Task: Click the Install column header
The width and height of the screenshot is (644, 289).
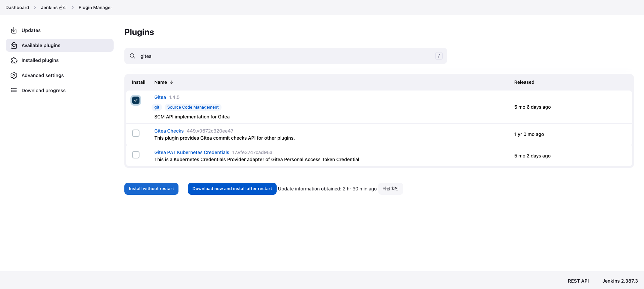Action: [x=138, y=82]
